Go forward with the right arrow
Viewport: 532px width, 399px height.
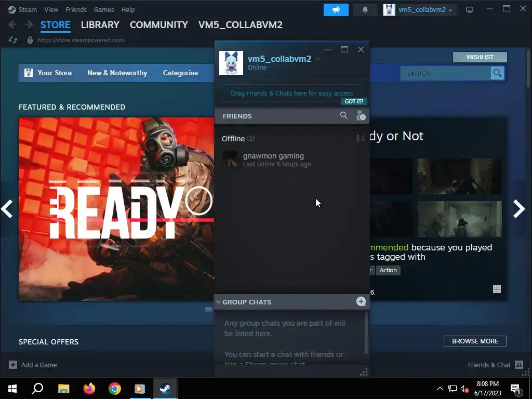pyautogui.click(x=29, y=25)
